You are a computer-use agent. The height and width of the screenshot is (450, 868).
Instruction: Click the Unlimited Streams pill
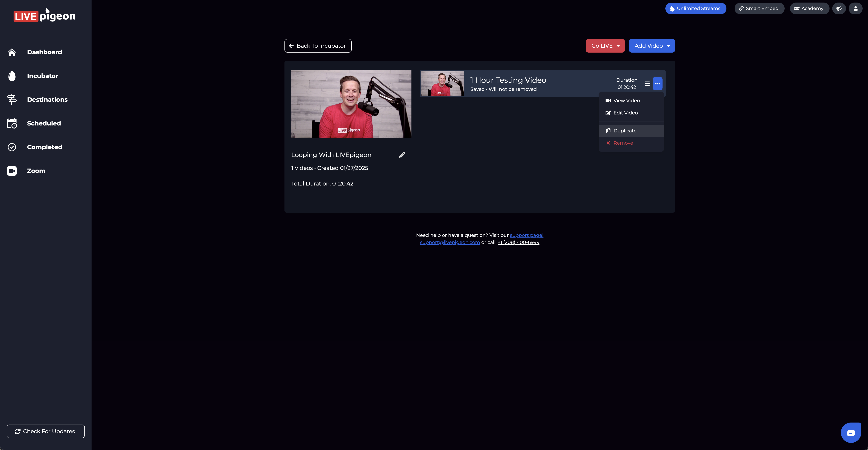pyautogui.click(x=695, y=8)
